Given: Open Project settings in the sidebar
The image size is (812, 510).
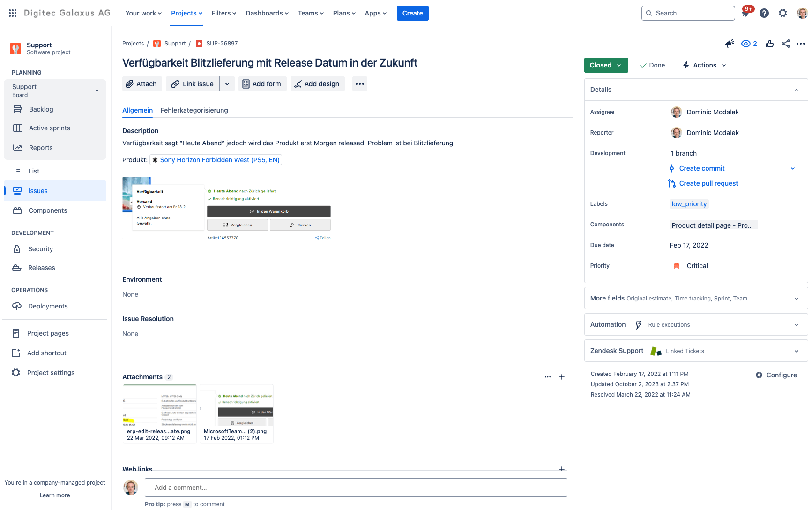Looking at the screenshot, I should click(55, 373).
